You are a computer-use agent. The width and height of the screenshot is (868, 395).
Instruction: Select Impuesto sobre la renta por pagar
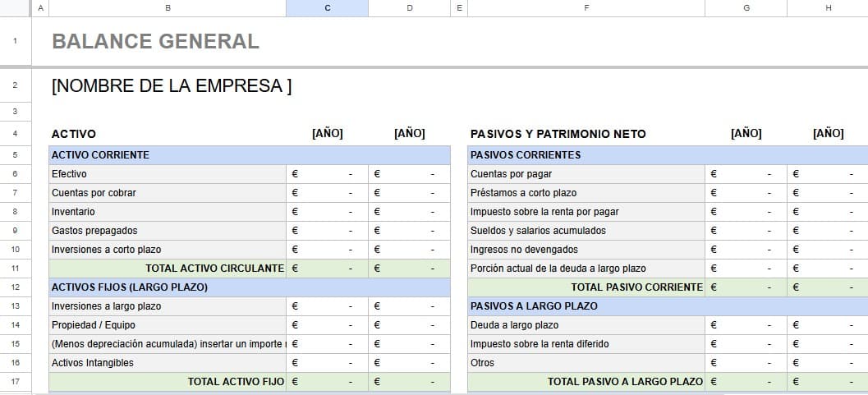point(586,211)
